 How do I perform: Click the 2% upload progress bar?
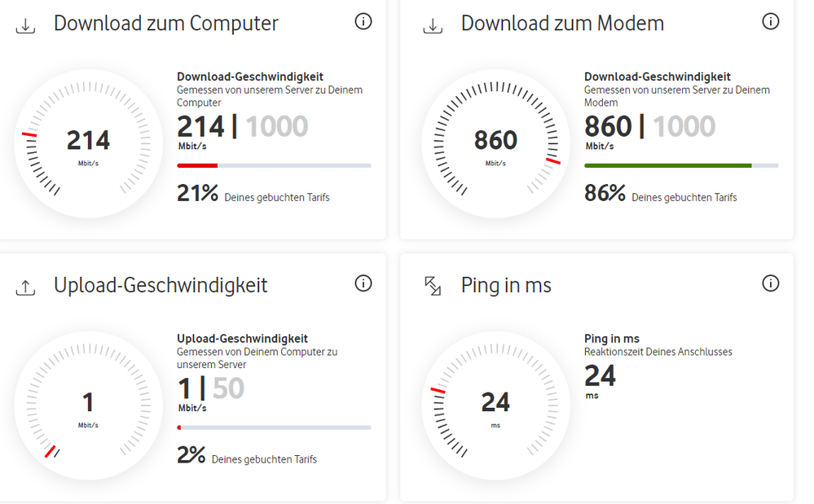[x=274, y=427]
